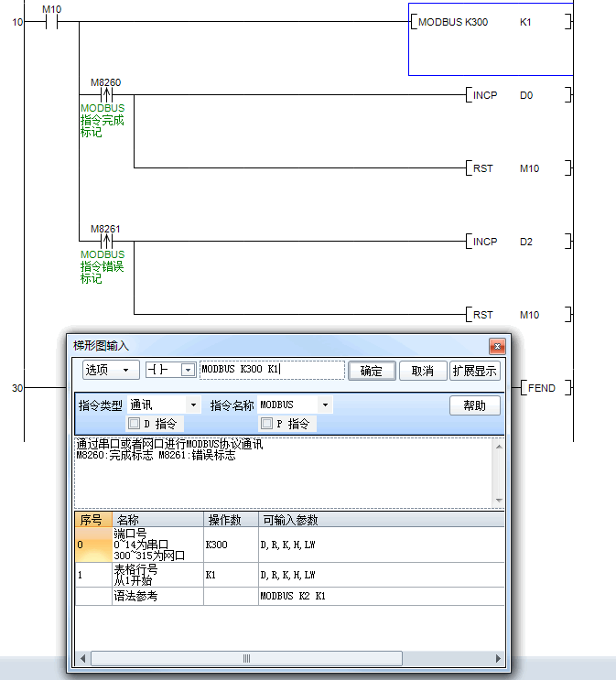Click the horizontal scrollbar right arrow
Viewport: 616px width, 680px height.
[498, 658]
